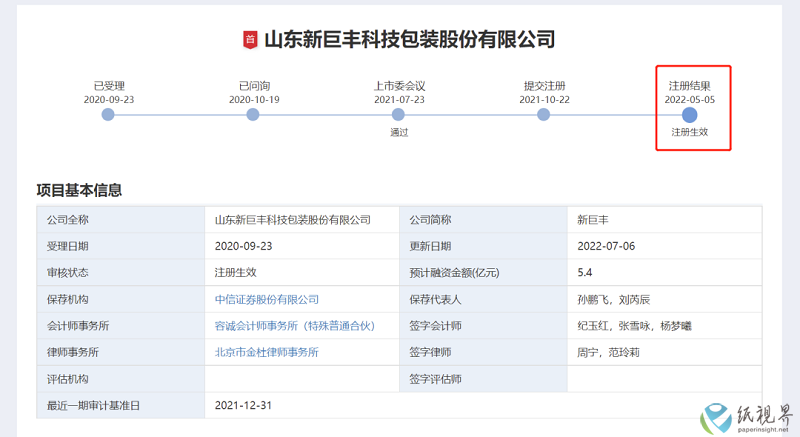This screenshot has height=437, width=800.
Task: Select the 注册结果 timeline node
Action: (689, 115)
